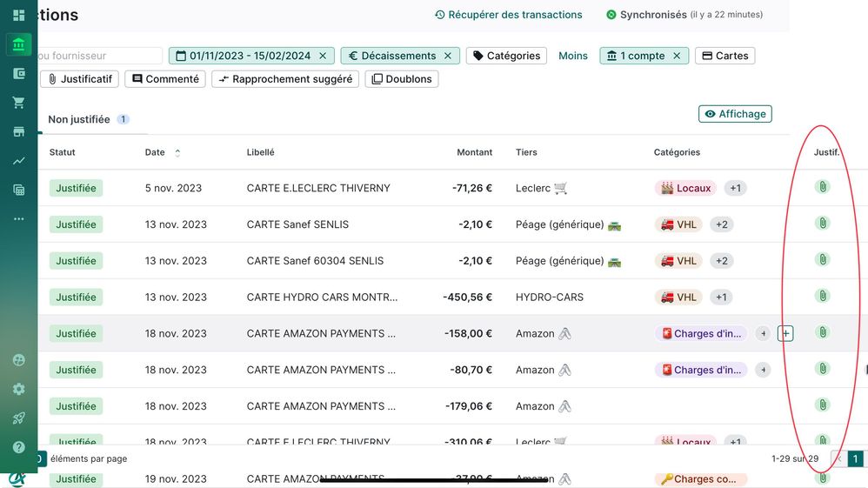This screenshot has width=868, height=488.
Task: Remove the Décaissements filter with its X
Action: (x=448, y=56)
